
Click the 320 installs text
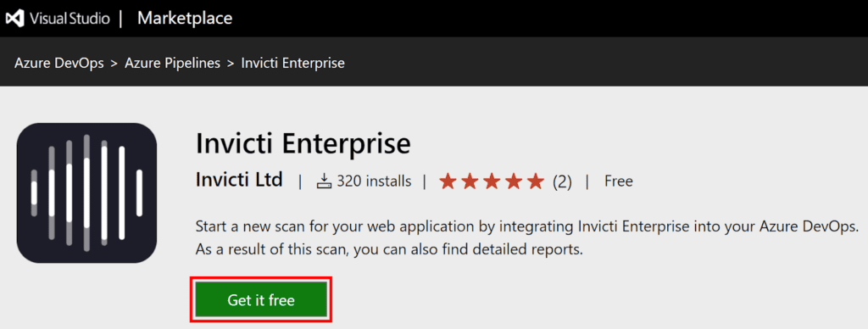pos(374,181)
